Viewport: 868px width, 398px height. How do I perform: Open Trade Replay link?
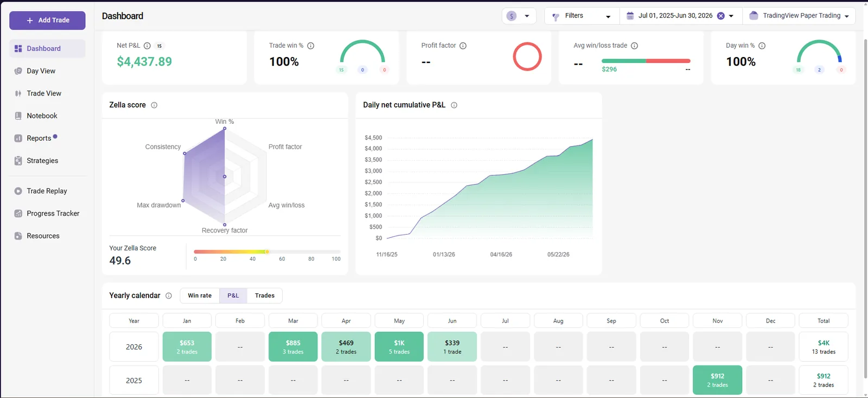coord(47,191)
